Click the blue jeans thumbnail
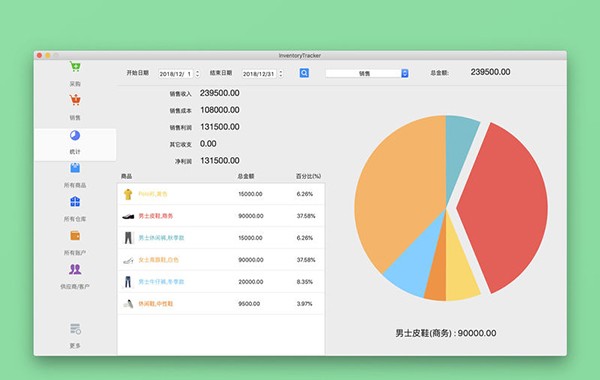This screenshot has height=380, width=600. click(x=128, y=282)
